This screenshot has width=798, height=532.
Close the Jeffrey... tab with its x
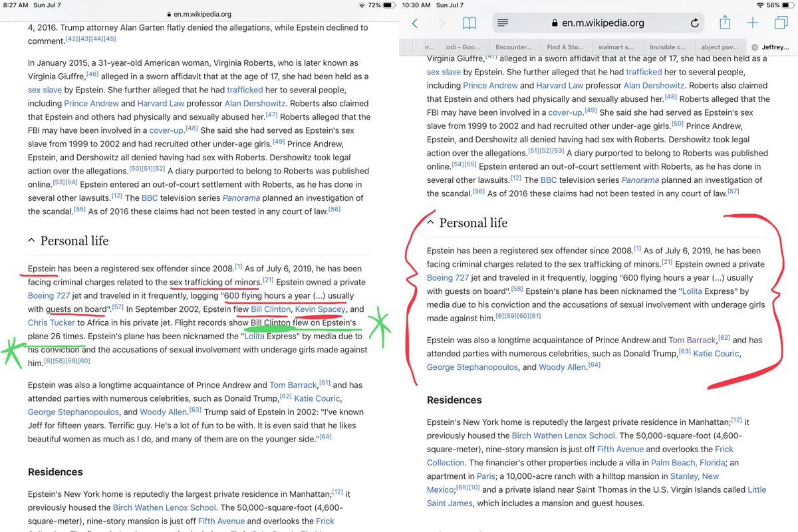(754, 47)
